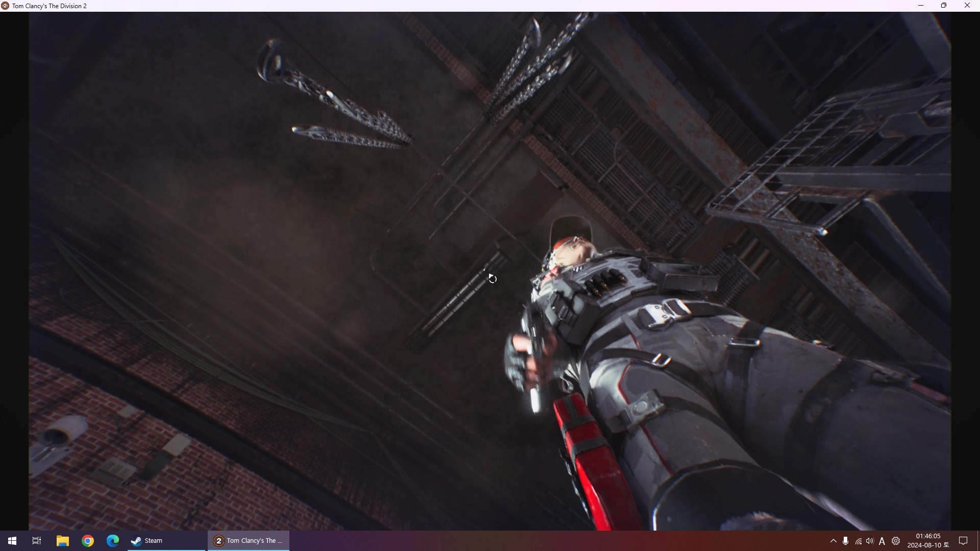Launch Microsoft Edge from taskbar
The height and width of the screenshot is (551, 980).
[113, 541]
